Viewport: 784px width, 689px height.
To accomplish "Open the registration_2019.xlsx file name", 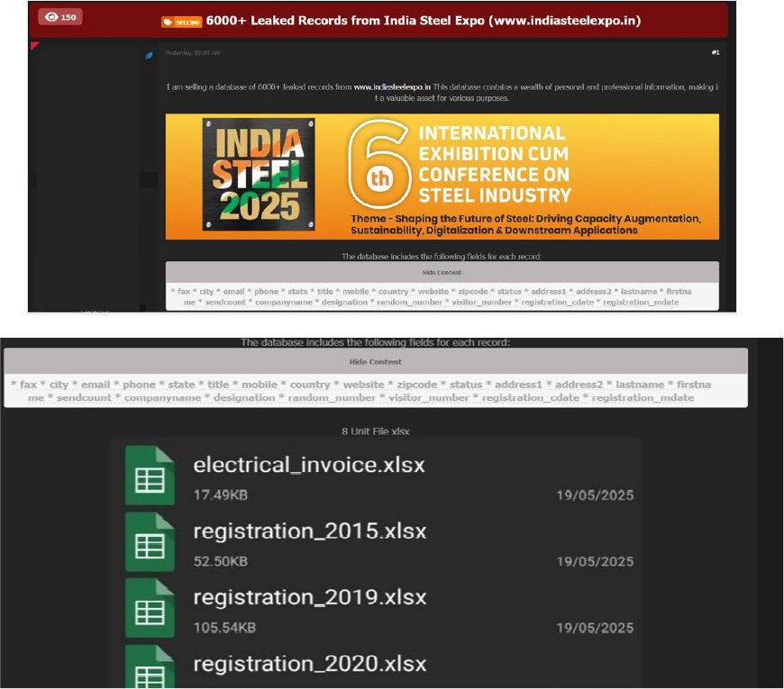I will pos(311,598).
